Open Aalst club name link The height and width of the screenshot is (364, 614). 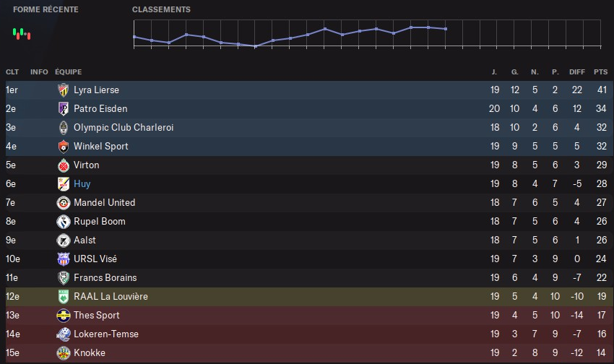coord(85,240)
